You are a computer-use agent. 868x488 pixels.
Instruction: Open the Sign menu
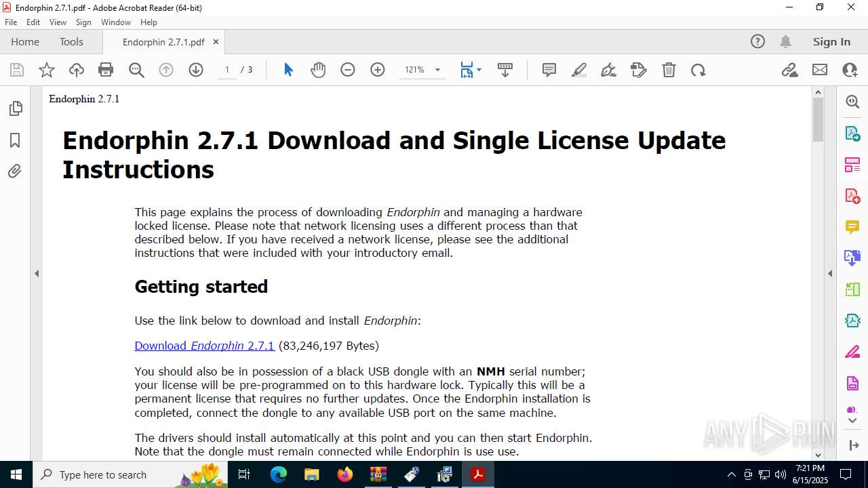coord(83,22)
